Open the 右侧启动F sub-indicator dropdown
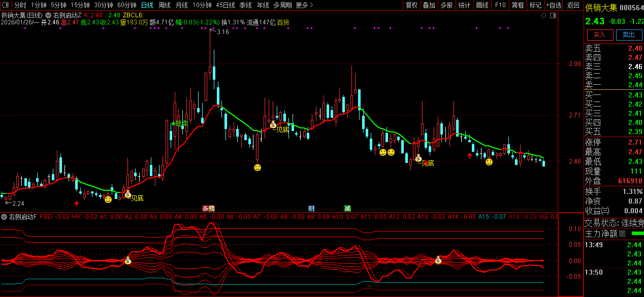This screenshot has height=297, width=644. (4, 217)
